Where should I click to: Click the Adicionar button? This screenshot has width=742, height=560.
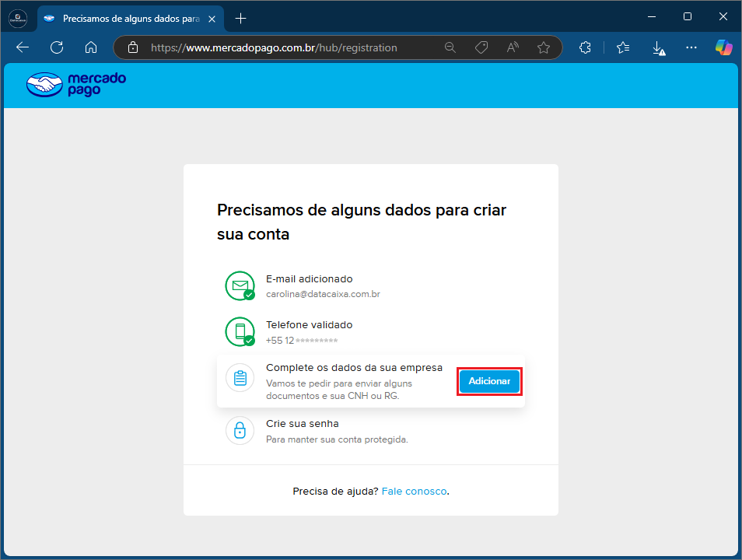click(489, 381)
